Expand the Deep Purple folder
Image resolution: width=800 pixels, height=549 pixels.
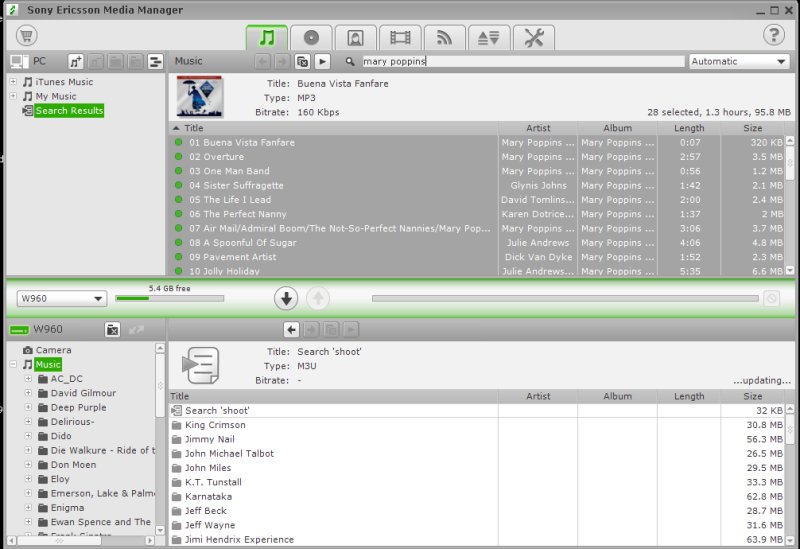29,407
